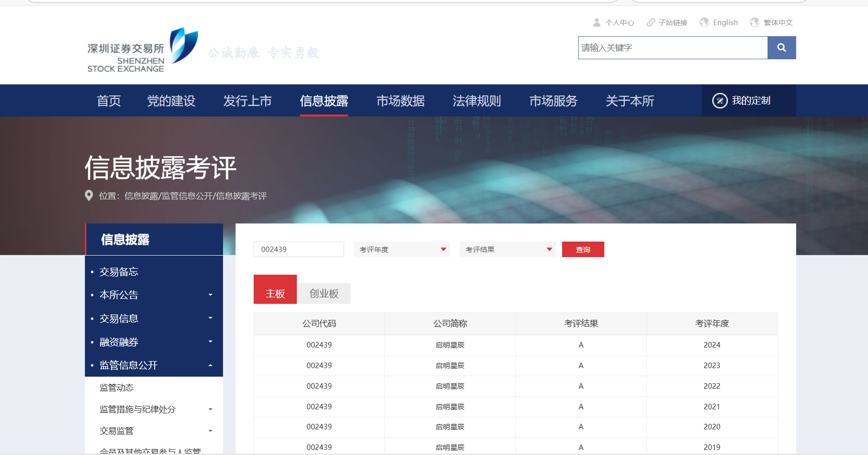Collapse the 监管信息公开 sidebar section

pyautogui.click(x=210, y=365)
